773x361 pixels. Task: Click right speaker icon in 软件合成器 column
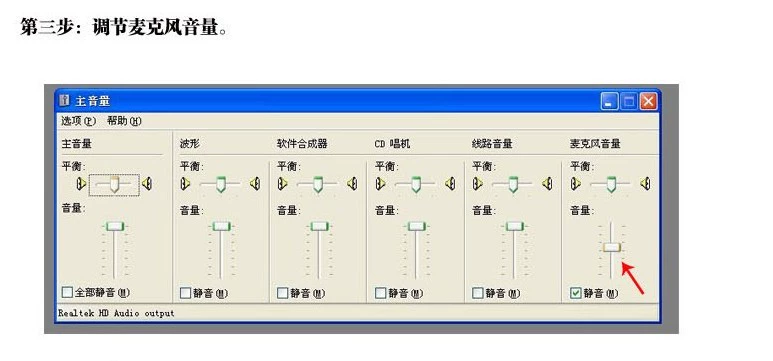352,184
